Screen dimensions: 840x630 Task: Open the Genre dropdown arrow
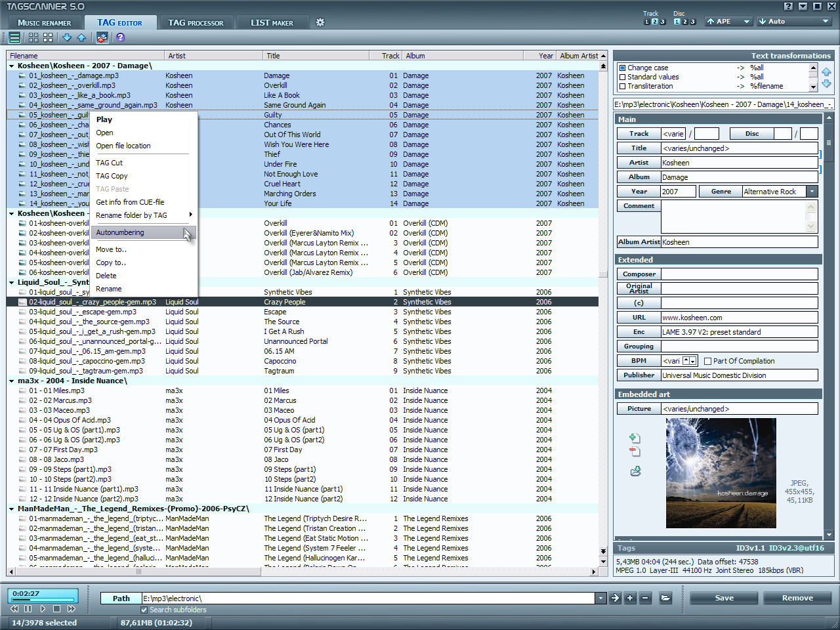pyautogui.click(x=812, y=192)
